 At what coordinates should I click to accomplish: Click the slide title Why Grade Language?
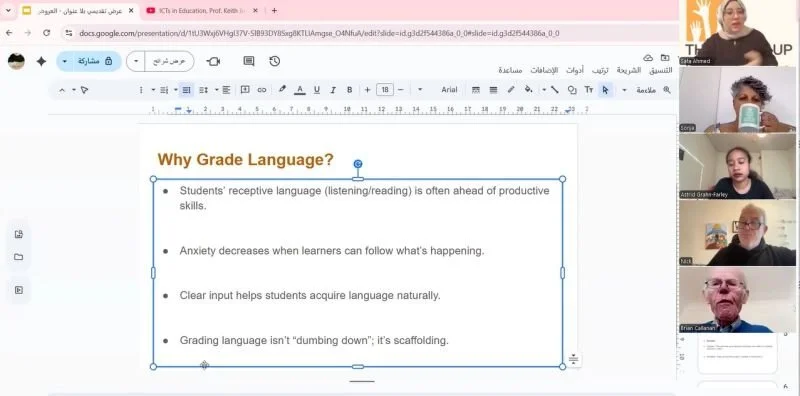pyautogui.click(x=245, y=159)
